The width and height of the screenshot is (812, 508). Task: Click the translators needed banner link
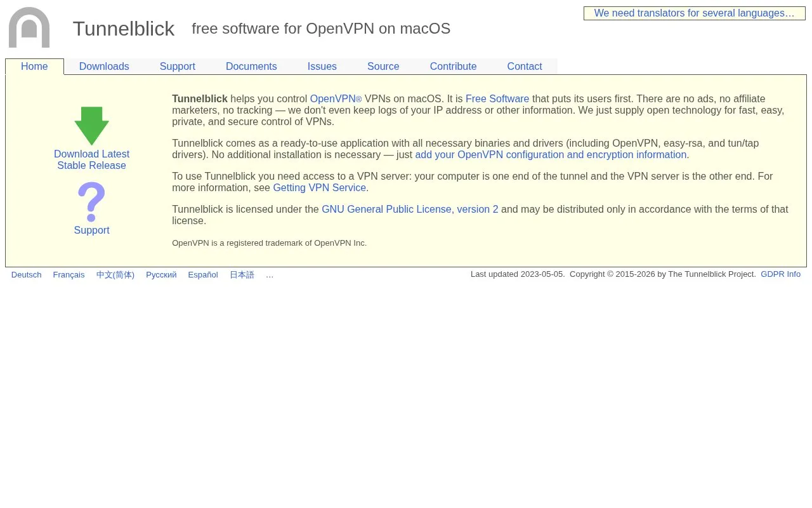coord(694,13)
